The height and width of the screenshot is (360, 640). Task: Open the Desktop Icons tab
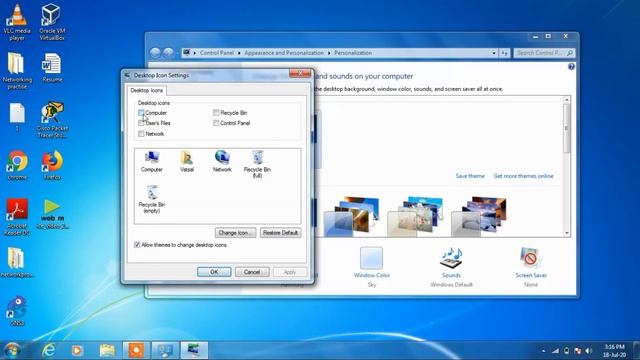(x=147, y=90)
